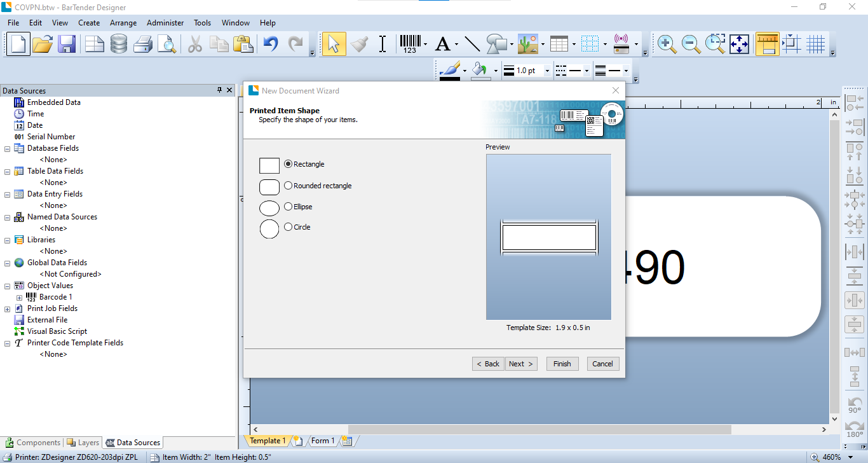Rotate selection using the 90° icon

coord(855,405)
